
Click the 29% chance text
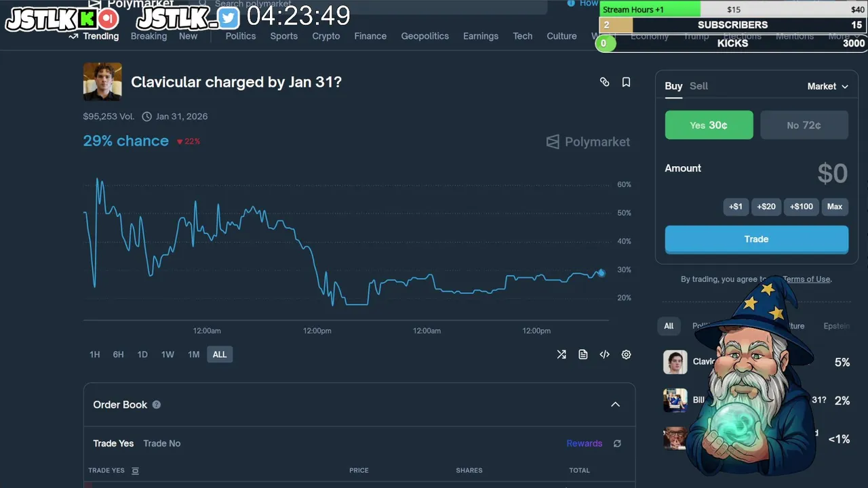point(126,141)
